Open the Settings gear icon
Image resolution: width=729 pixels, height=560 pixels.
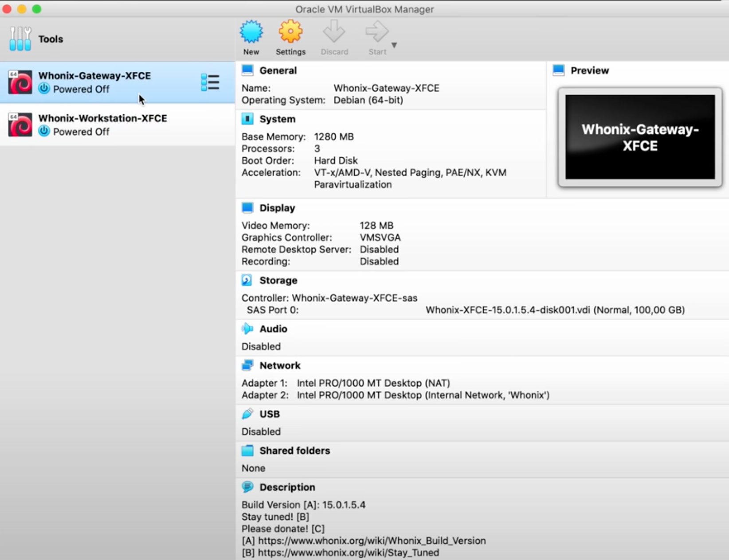coord(290,31)
